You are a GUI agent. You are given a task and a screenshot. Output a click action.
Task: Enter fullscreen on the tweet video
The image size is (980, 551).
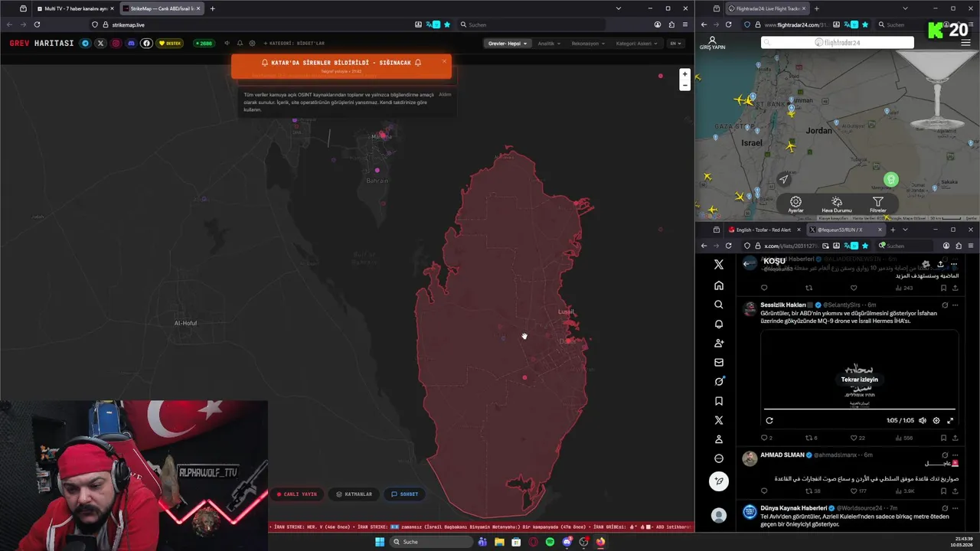tap(950, 420)
